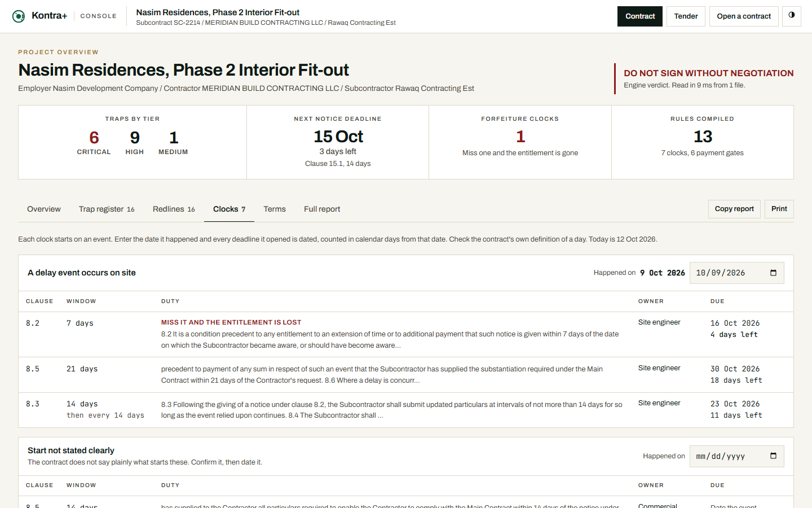Image resolution: width=812 pixels, height=508 pixels.
Task: Click the '9 Oct 2026' happened-on date
Action: click(x=663, y=273)
